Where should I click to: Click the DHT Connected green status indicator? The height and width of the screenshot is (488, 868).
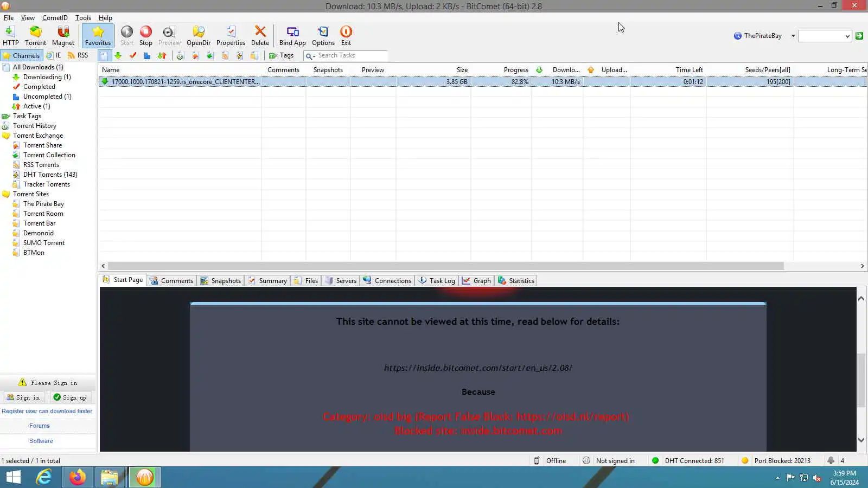point(655,461)
